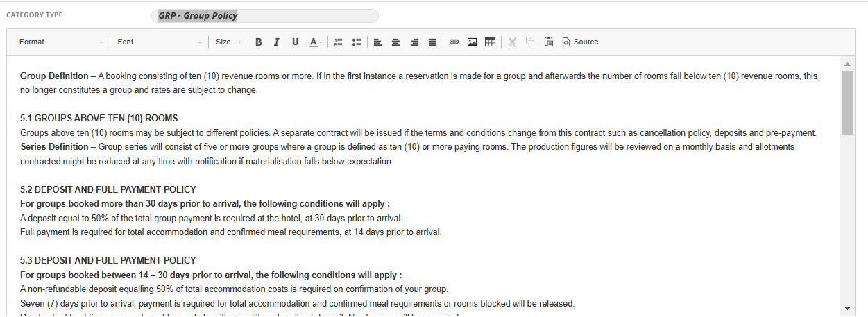
Task: Click the first 5.2 DEPOSIT AND FULL PAYMENT POLICY heading
Action: click(x=108, y=189)
